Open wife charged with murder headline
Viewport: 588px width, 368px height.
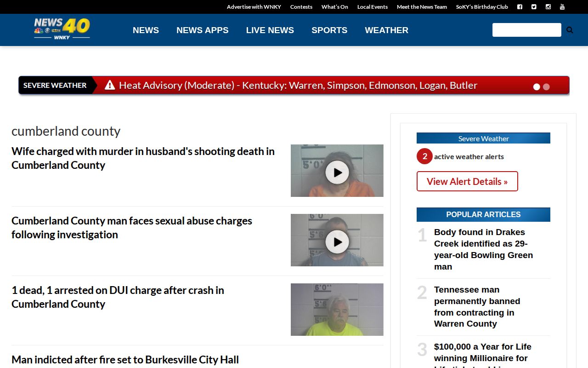coord(143,158)
